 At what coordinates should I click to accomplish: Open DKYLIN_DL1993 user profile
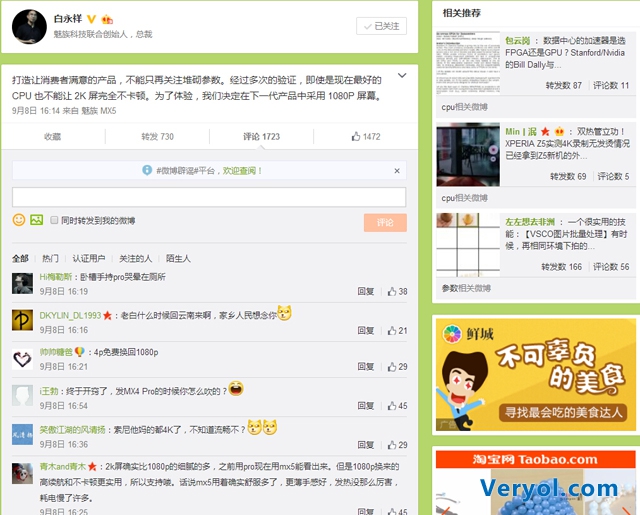tap(70, 315)
